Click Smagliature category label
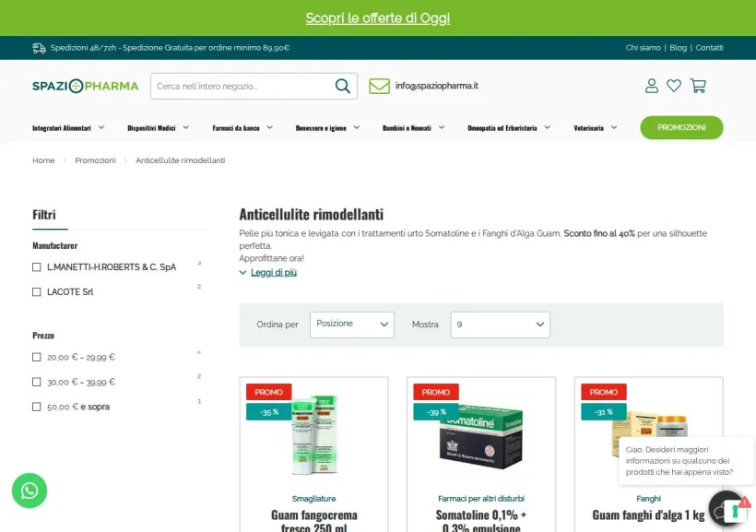This screenshot has height=532, width=756. coord(313,498)
